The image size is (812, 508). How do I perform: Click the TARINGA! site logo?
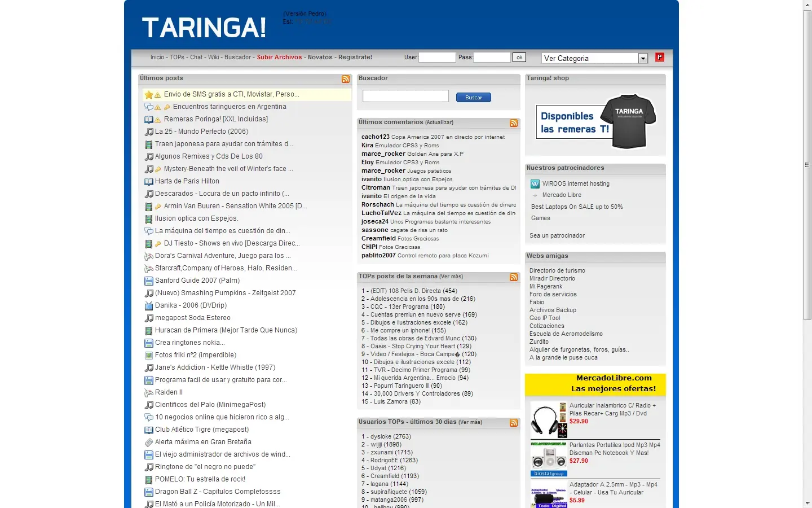tap(204, 27)
